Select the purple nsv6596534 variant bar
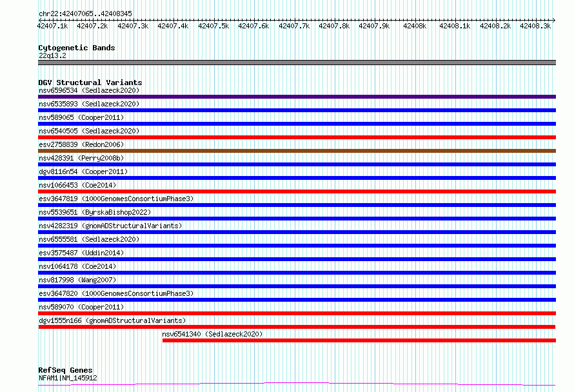The image size is (574, 392). point(297,97)
